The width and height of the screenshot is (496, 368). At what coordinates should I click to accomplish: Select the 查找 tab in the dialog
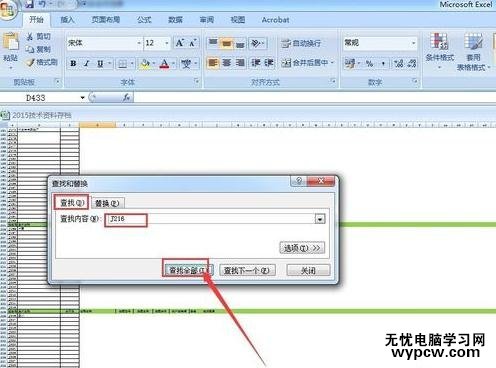click(x=72, y=202)
